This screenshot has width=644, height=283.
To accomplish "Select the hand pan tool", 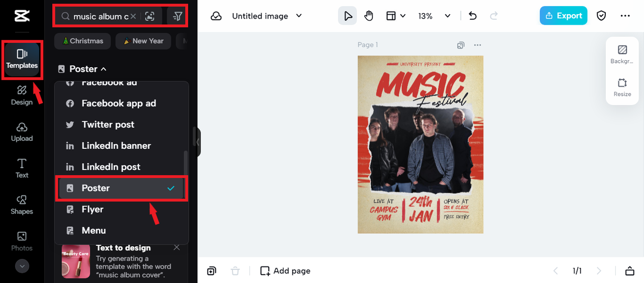I will pos(369,16).
